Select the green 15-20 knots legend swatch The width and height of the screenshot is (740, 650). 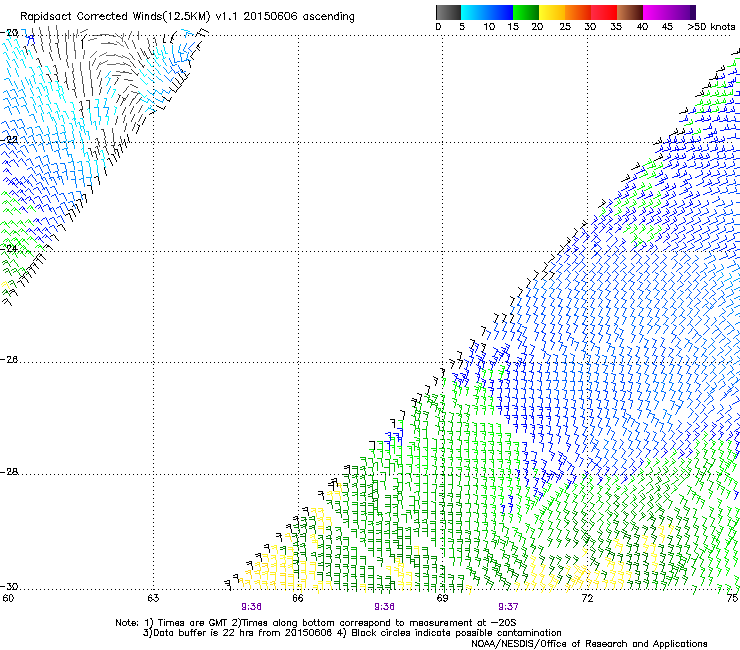[526, 12]
